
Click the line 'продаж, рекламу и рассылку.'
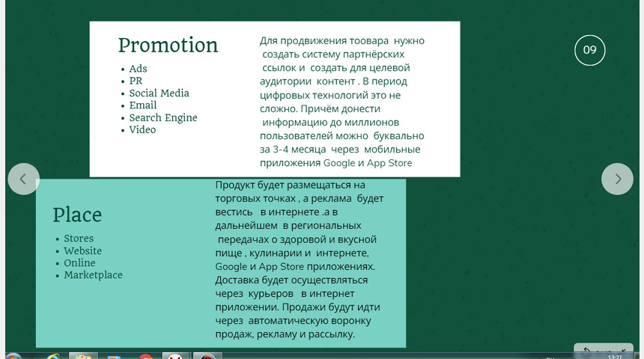[x=285, y=334]
